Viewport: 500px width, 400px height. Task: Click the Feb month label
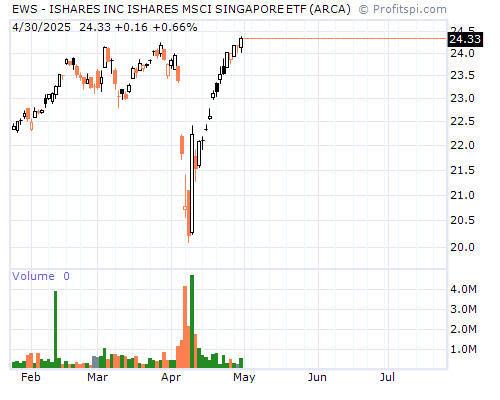tap(31, 377)
